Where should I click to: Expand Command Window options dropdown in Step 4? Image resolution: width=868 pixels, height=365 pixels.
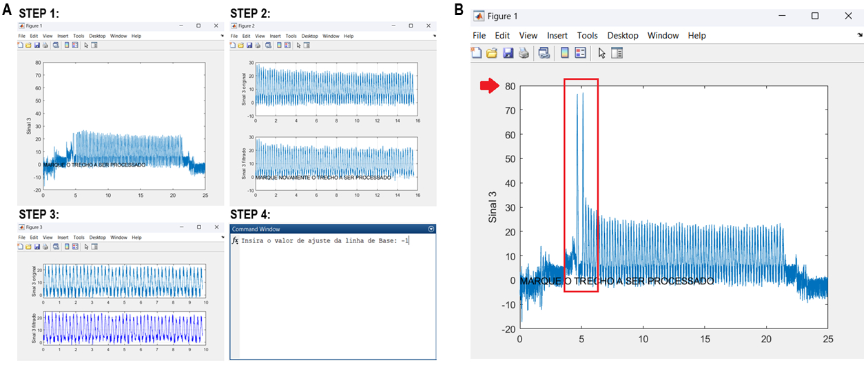pos(431,229)
